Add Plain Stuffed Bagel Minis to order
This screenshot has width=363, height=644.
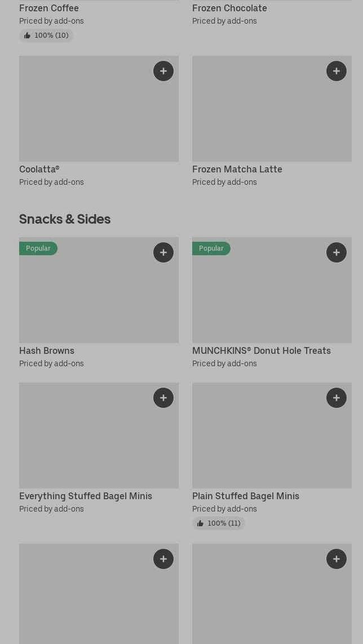[x=337, y=398]
